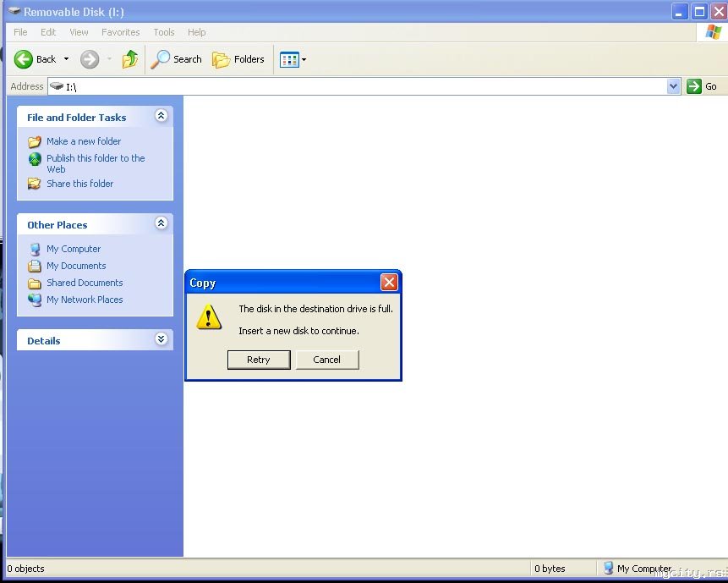The image size is (728, 583).
Task: Open My Documents link
Action: tap(76, 266)
